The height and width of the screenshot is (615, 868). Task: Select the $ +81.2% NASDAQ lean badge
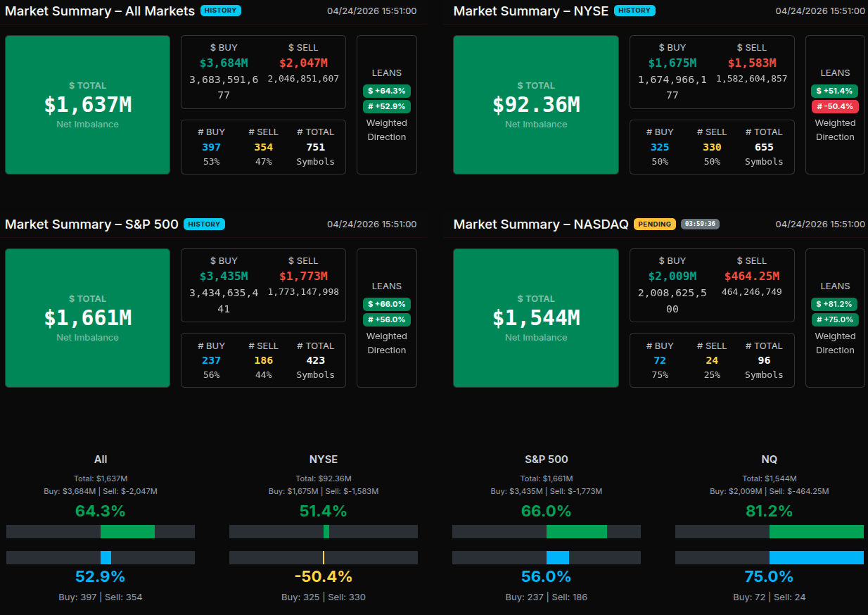click(x=834, y=304)
